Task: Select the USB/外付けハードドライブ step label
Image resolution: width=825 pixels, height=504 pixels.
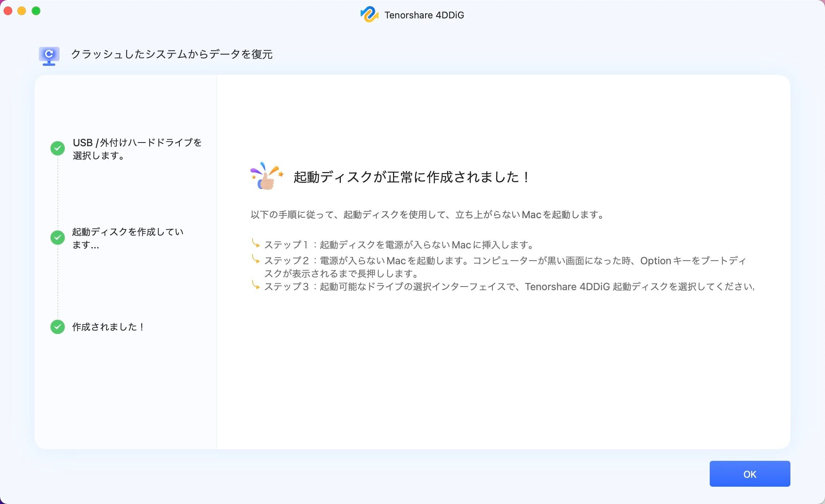Action: click(x=137, y=149)
